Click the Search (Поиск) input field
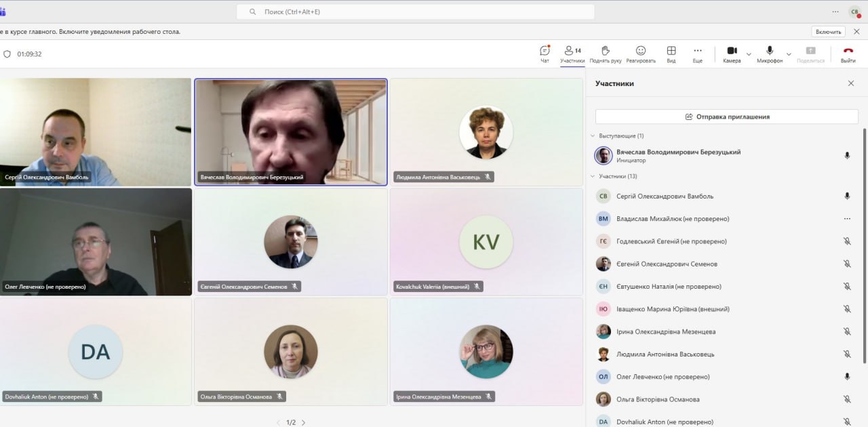 [415, 12]
